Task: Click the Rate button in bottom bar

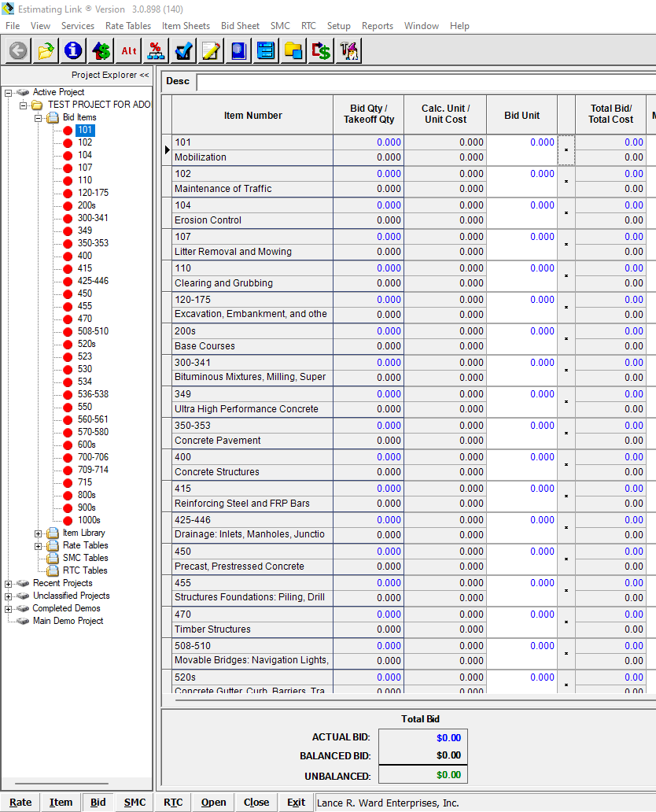Action: [x=20, y=802]
